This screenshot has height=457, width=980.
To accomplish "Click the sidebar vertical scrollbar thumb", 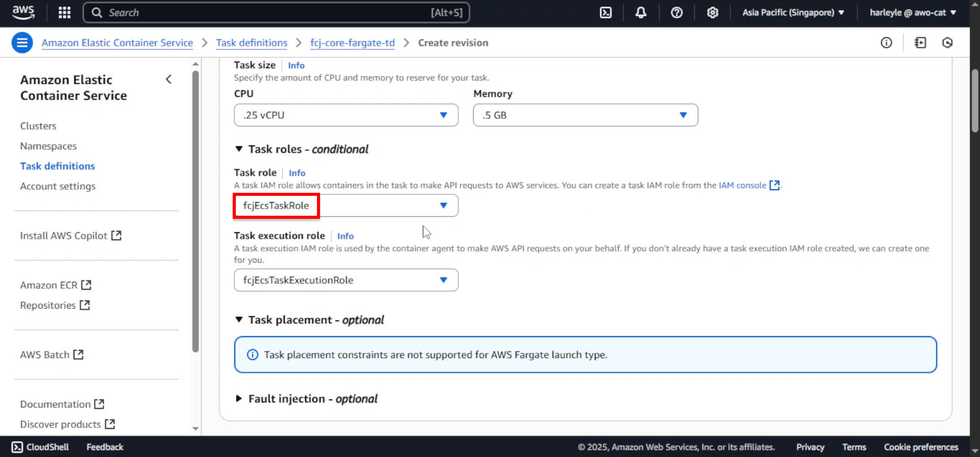I will (x=195, y=211).
